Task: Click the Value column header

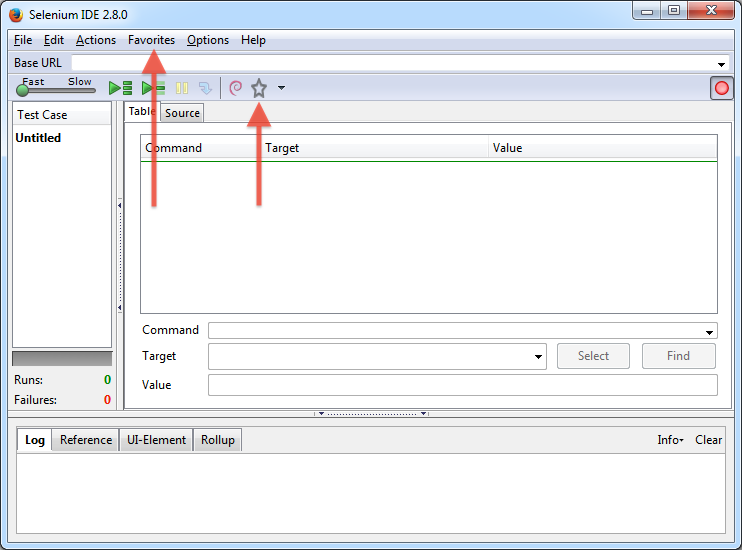Action: click(x=602, y=148)
